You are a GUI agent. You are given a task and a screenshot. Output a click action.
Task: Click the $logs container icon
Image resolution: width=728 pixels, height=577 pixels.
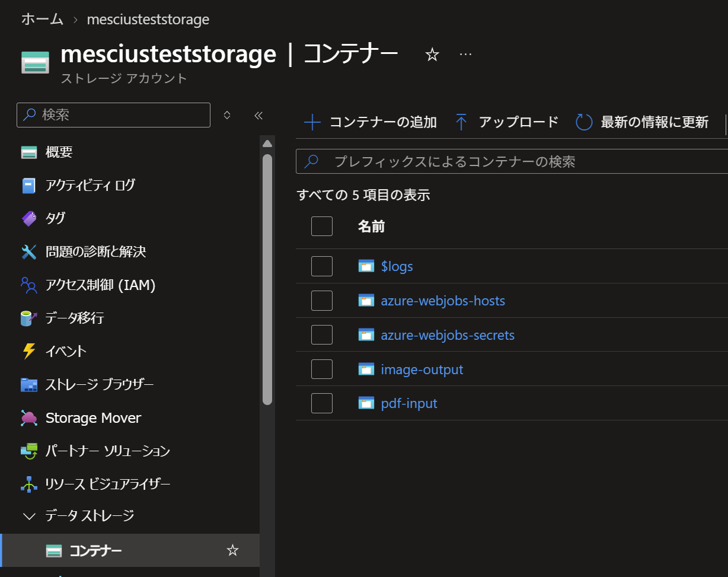(366, 266)
